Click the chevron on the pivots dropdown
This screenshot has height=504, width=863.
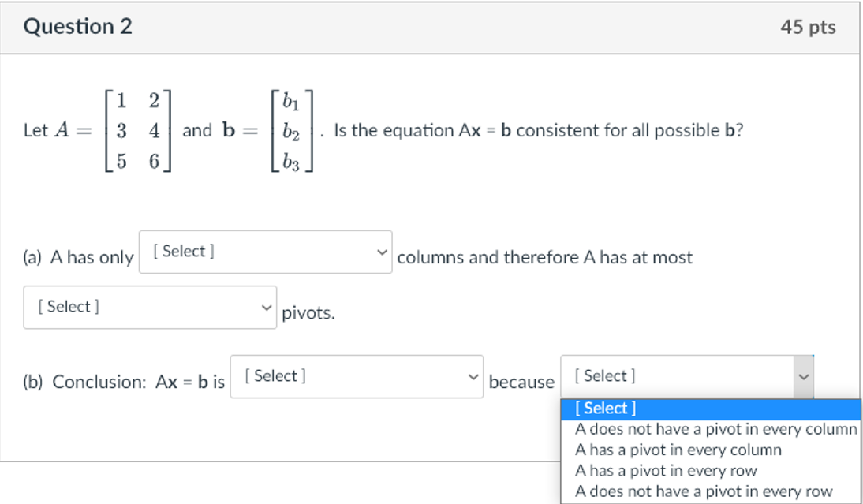pos(267,307)
